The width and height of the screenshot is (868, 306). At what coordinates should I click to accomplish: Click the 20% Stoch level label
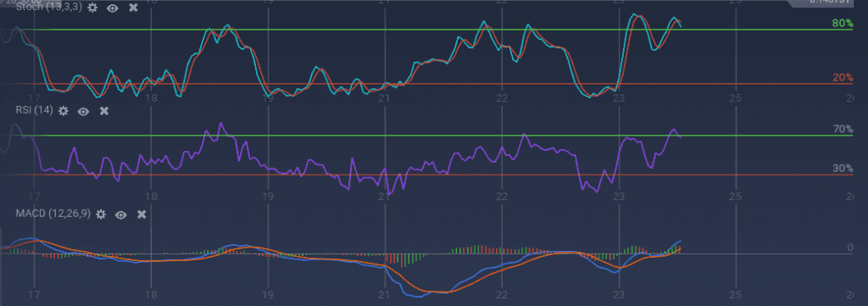click(x=843, y=77)
